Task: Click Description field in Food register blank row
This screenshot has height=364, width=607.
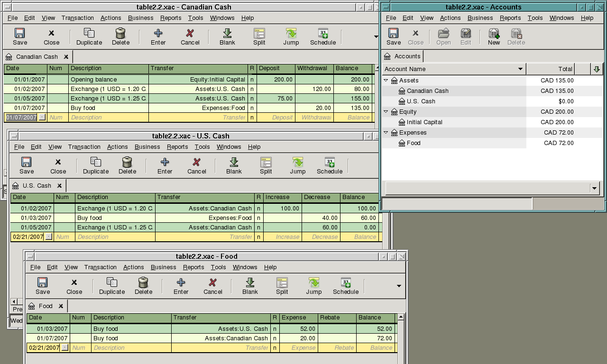Action: click(131, 348)
